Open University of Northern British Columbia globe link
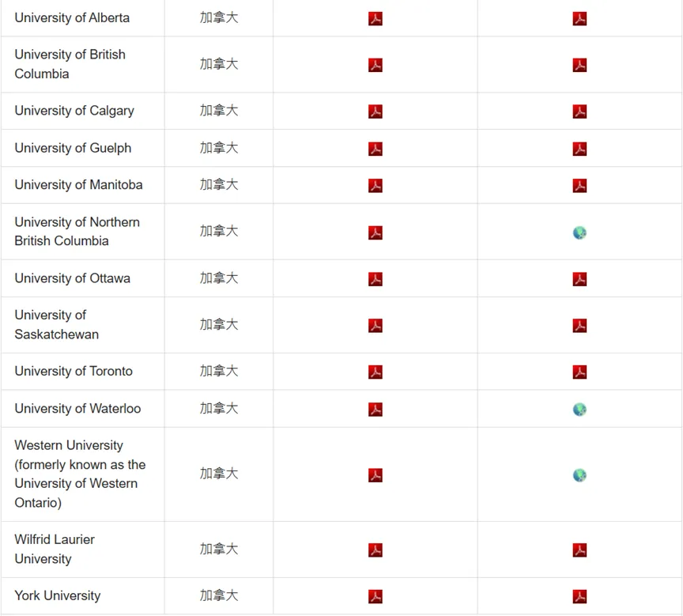Image resolution: width=683 pixels, height=616 pixels. pyautogui.click(x=579, y=232)
